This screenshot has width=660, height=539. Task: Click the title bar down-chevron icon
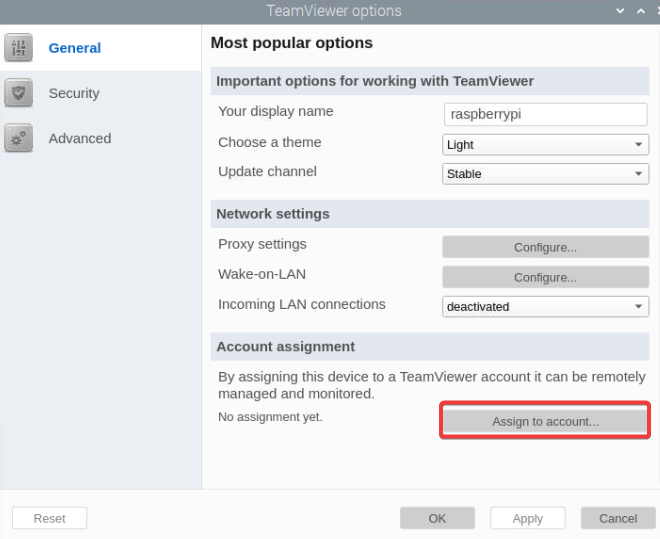620,11
